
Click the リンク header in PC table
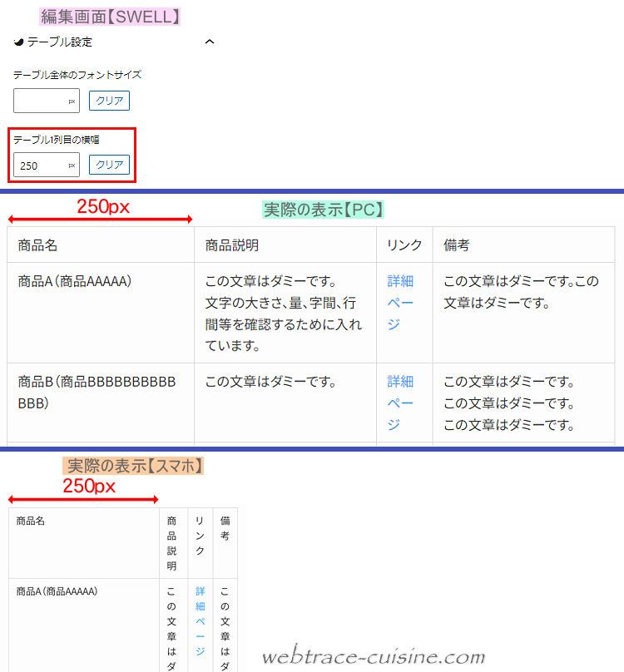click(404, 245)
